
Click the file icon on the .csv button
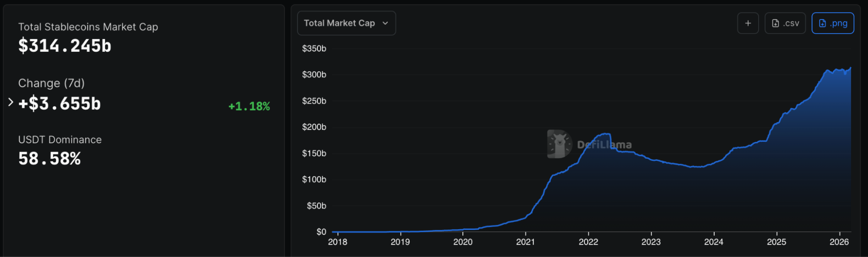point(776,23)
